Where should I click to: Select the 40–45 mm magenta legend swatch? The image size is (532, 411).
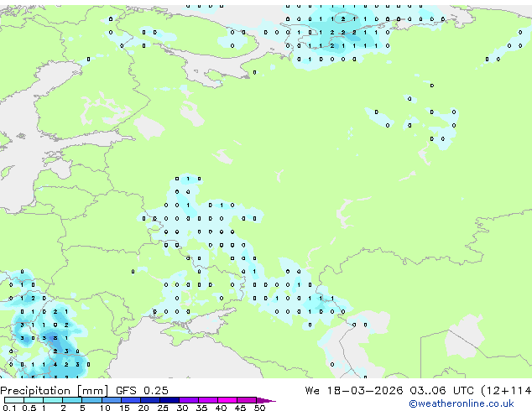point(227,400)
